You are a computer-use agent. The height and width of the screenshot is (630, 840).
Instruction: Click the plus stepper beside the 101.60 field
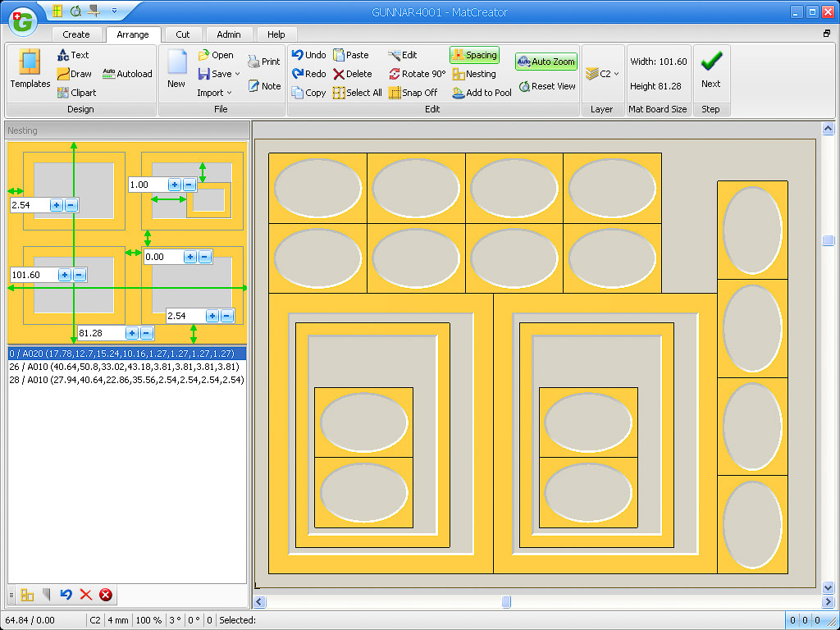tap(66, 275)
